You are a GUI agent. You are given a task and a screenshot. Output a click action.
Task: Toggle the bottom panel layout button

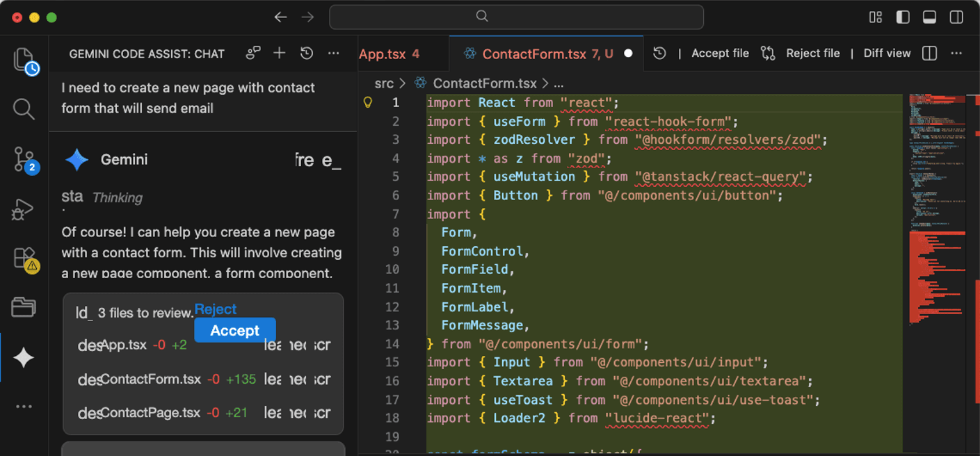929,17
